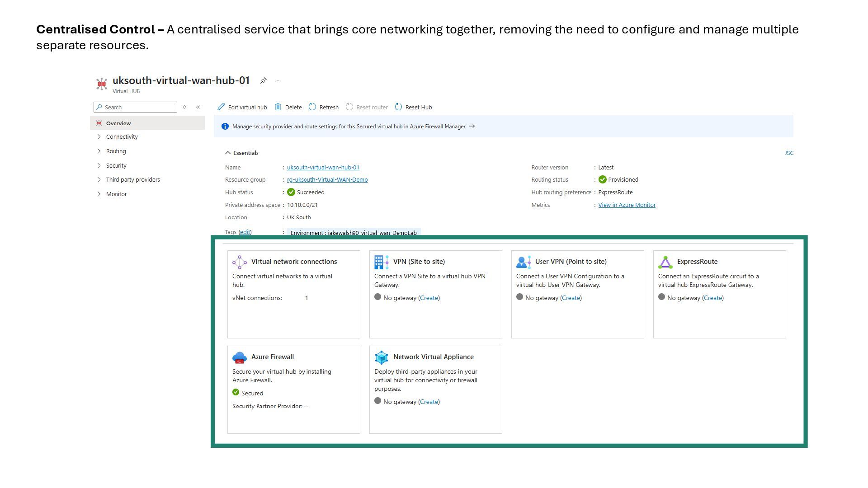The height and width of the screenshot is (488, 868).
Task: Open the View in Azure Monitor link
Action: pos(627,205)
